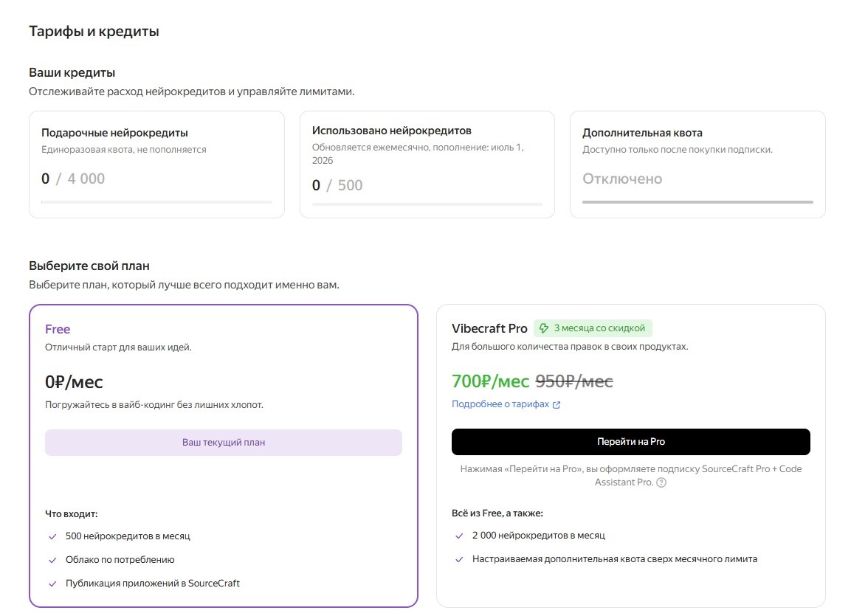
Task: Click the "Для большого количества правок" description
Action: (x=570, y=347)
